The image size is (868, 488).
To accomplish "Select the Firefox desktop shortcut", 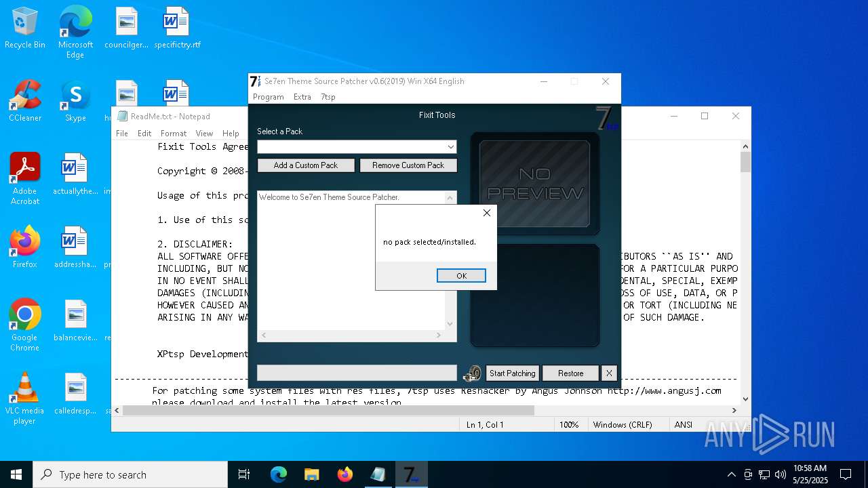I will coord(25,247).
